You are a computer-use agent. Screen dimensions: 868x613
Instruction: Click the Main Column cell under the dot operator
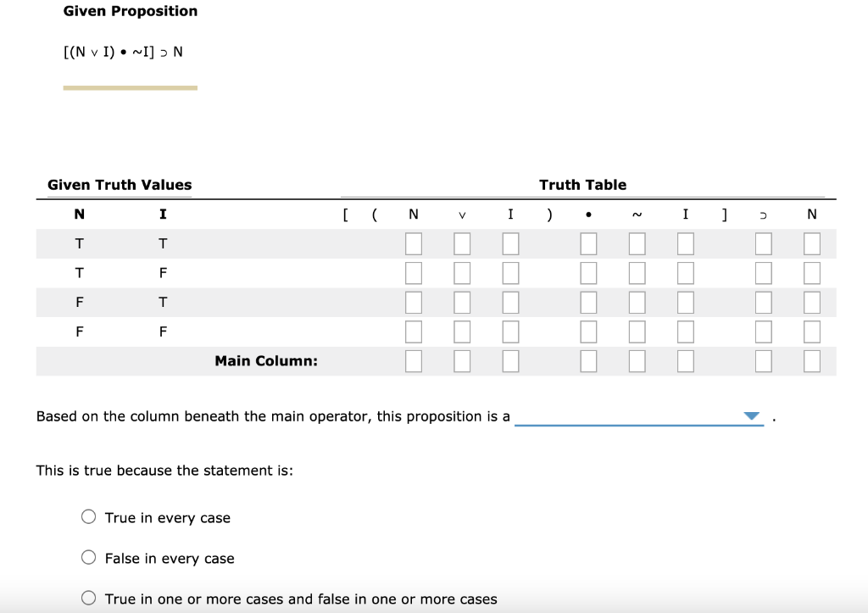[x=588, y=361]
